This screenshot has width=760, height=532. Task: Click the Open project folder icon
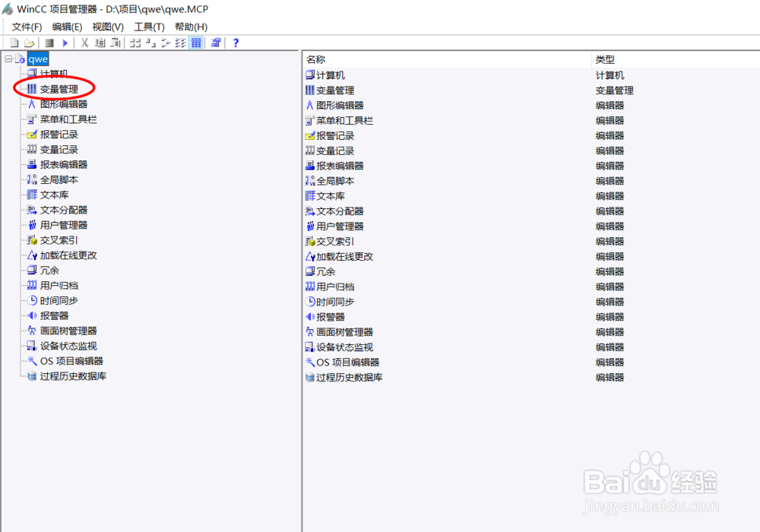click(30, 43)
